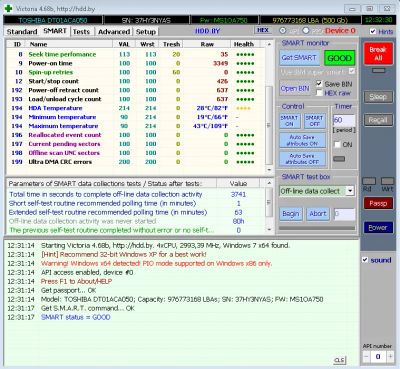Click Begin in SMART test box

point(291,214)
